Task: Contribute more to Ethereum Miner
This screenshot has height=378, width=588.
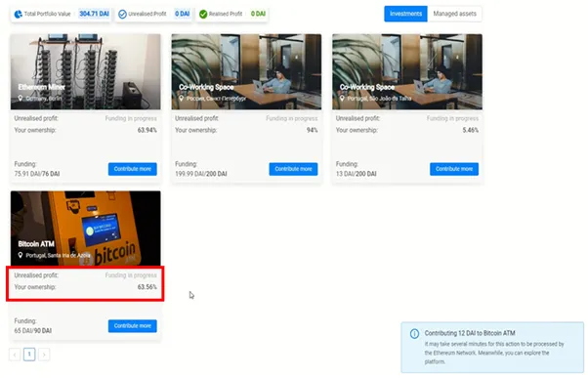Action: 133,169
